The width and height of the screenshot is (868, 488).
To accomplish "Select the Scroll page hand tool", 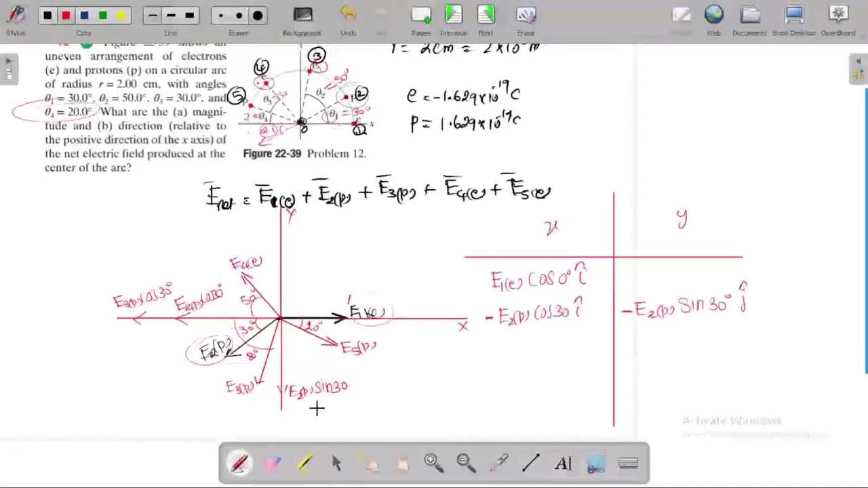I will (x=401, y=463).
